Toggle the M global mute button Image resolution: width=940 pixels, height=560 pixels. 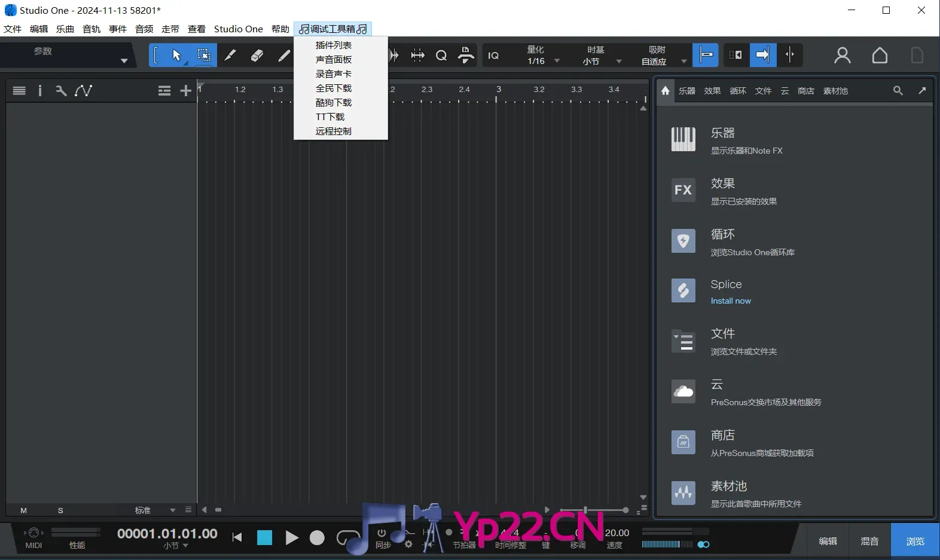point(24,510)
